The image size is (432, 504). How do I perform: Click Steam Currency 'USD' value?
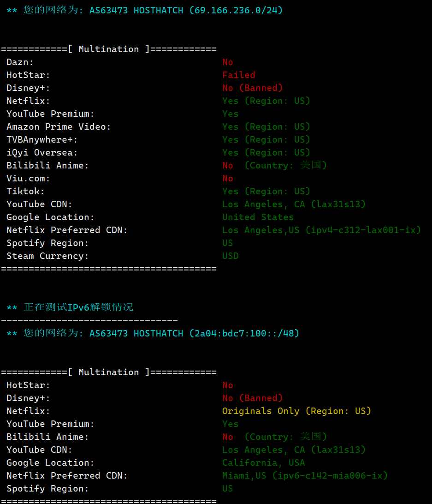231,256
